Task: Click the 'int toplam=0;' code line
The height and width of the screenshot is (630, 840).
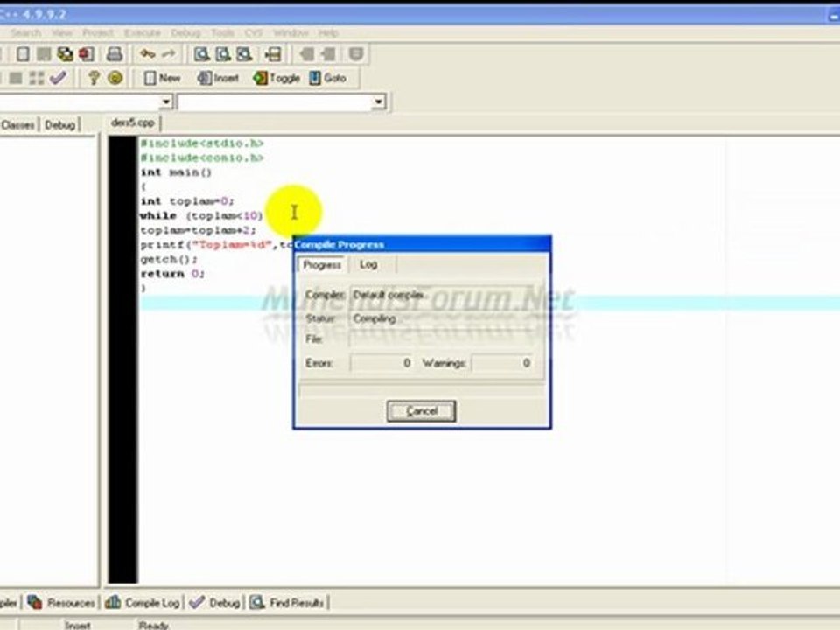Action: [x=187, y=201]
